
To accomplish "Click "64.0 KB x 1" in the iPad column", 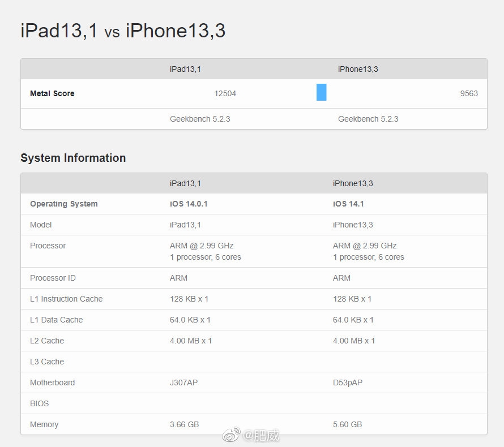I will [x=190, y=320].
